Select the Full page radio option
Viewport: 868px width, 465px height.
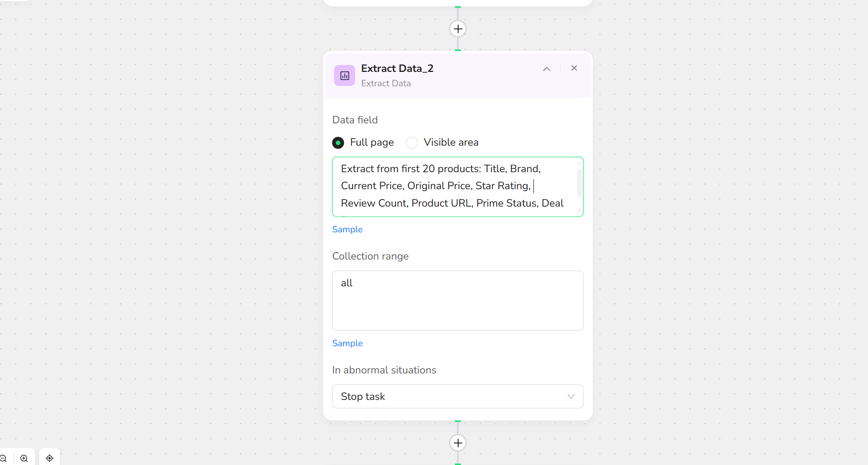point(338,143)
